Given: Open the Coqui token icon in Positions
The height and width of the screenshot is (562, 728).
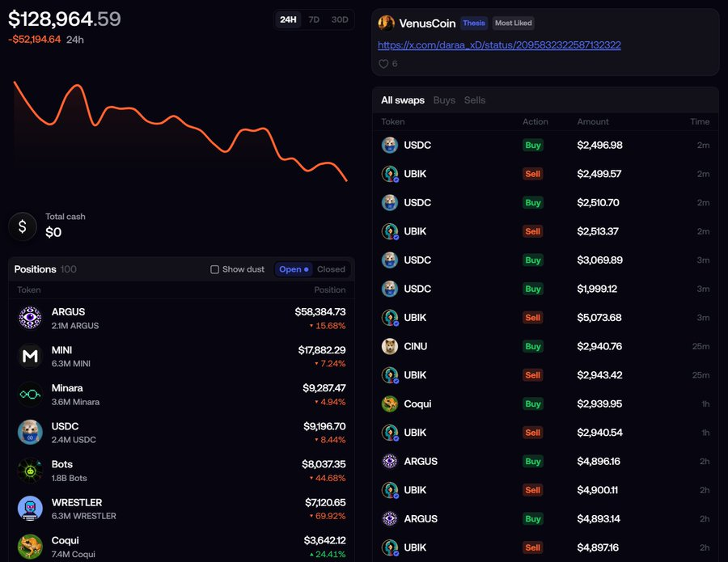Looking at the screenshot, I should coord(30,547).
